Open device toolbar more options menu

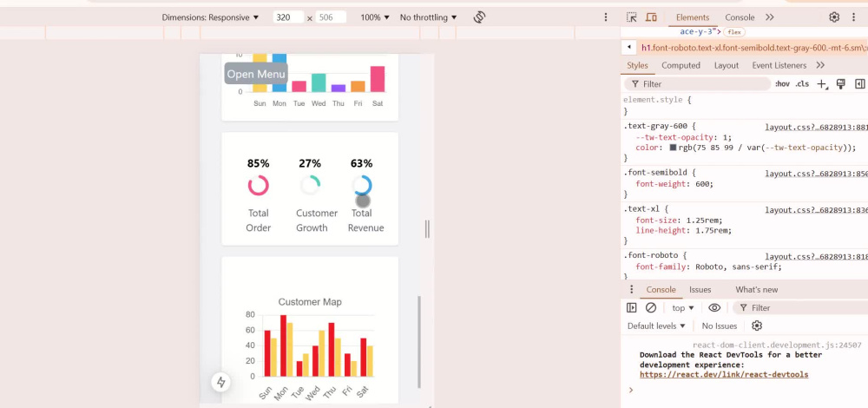pyautogui.click(x=606, y=17)
